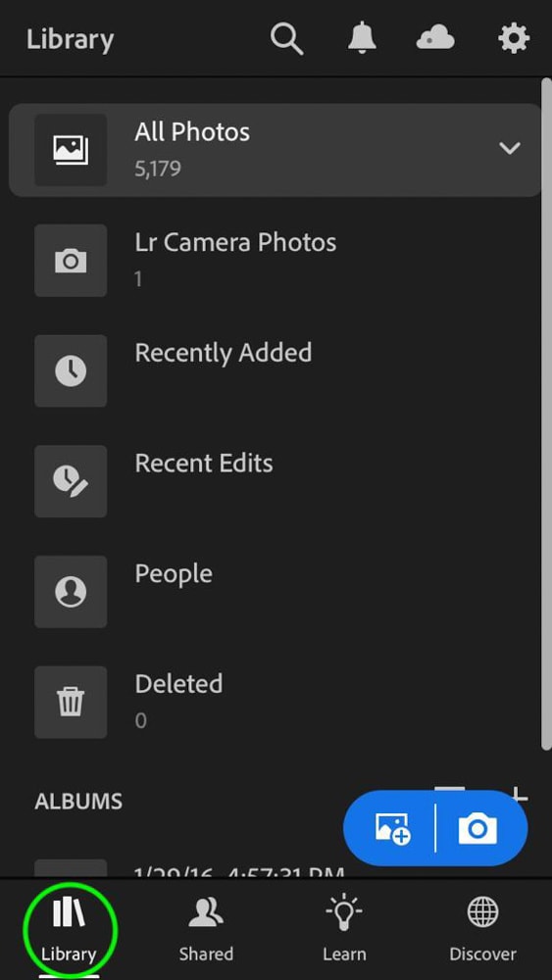Click the Lr Camera Photos camera icon

coord(71,261)
